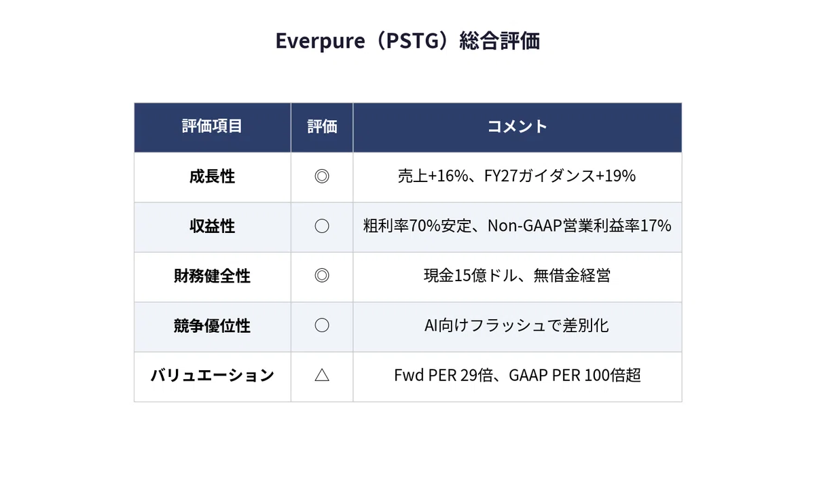The height and width of the screenshot is (504, 815).
Task: Click the double-circle rating icon for 財務健全性
Action: pos(322,276)
